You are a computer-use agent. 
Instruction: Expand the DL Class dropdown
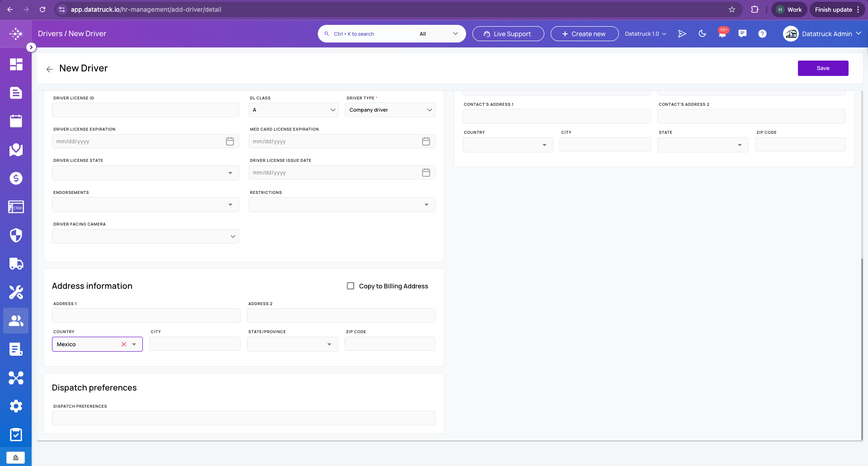[x=293, y=110]
